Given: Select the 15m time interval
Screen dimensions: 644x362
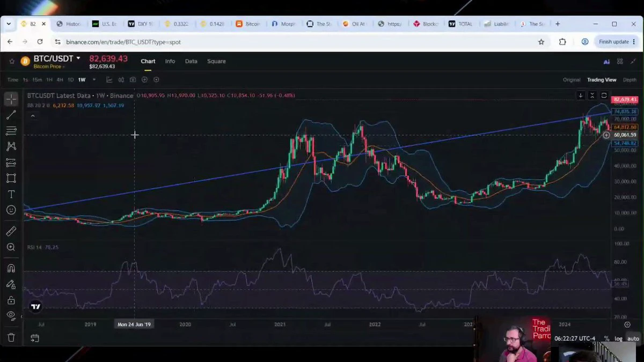Looking at the screenshot, I should pyautogui.click(x=37, y=80).
